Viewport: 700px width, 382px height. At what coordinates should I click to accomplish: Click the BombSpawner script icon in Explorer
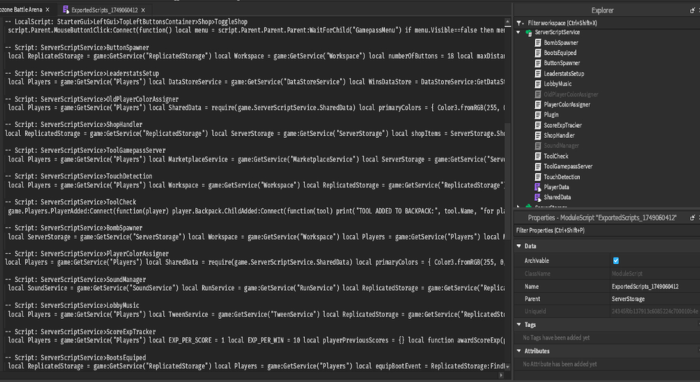pyautogui.click(x=538, y=43)
